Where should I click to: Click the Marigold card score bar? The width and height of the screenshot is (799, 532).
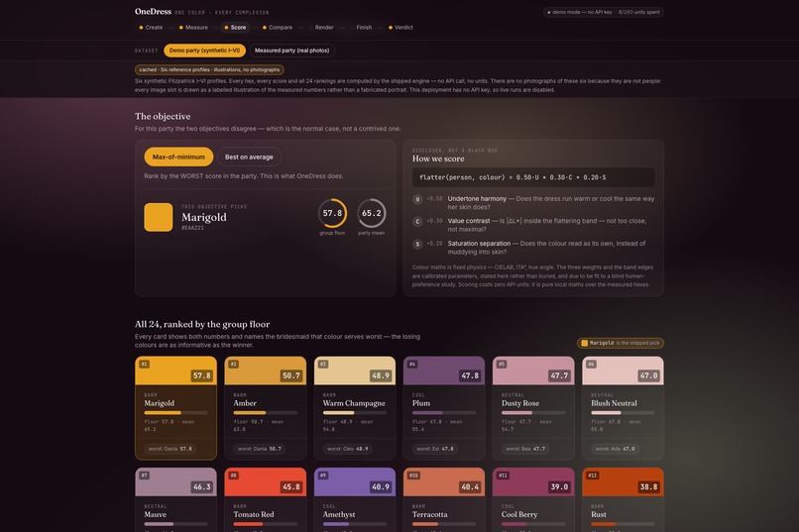click(175, 413)
